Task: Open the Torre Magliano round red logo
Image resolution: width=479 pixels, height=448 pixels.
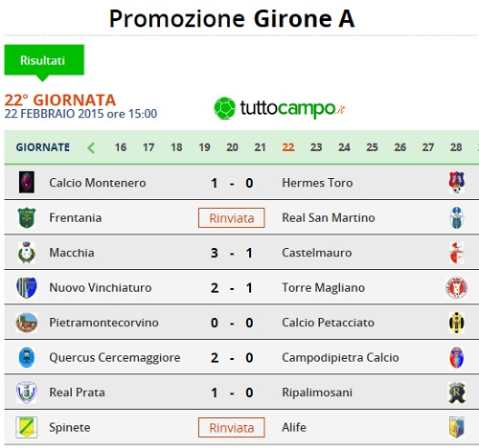Action: coord(457,287)
